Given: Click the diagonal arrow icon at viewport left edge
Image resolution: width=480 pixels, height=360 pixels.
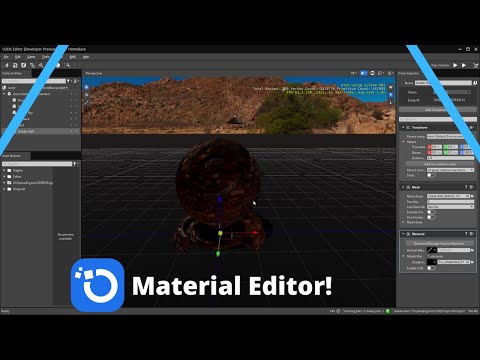Looking at the screenshot, I should coord(86,102).
